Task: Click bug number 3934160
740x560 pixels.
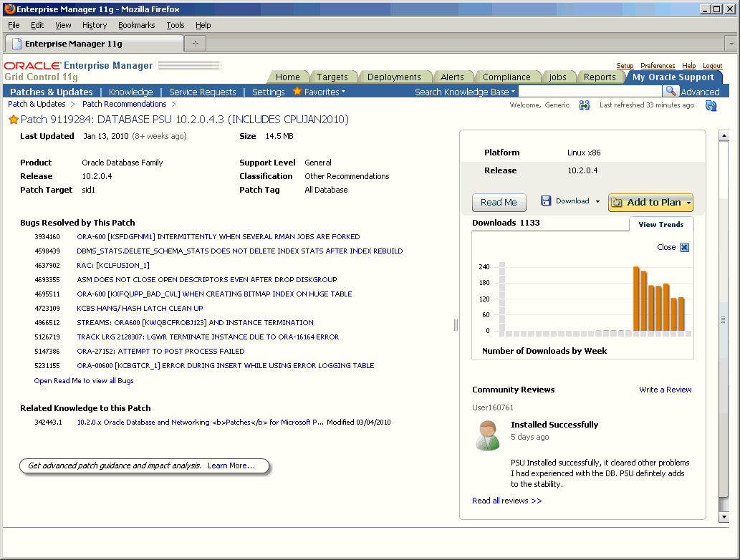Action: click(47, 237)
